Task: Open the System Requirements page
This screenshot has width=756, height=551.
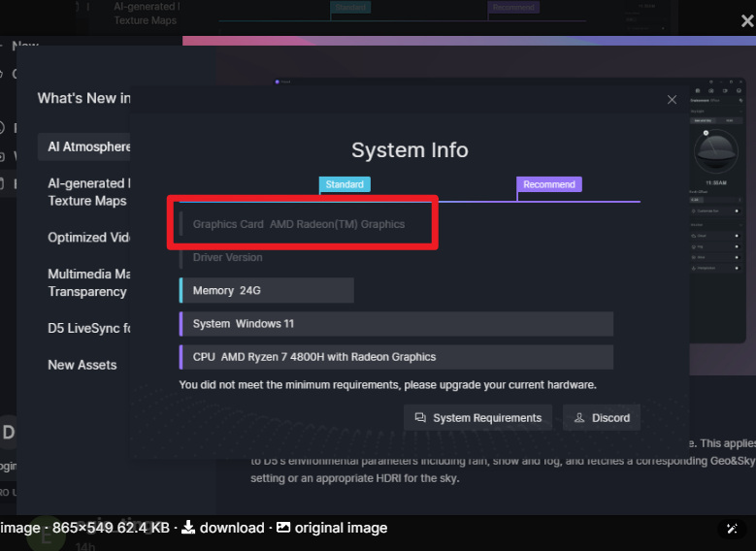Action: coord(477,417)
